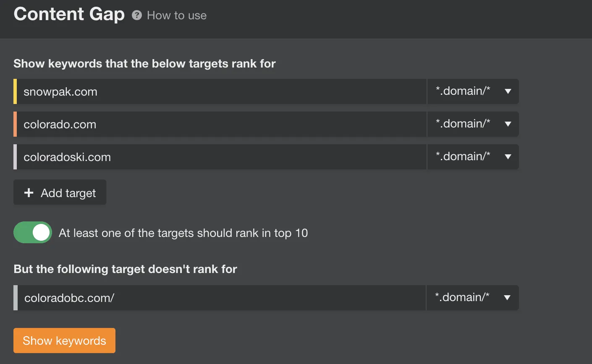The width and height of the screenshot is (592, 364).
Task: Click the Content Gap page title
Action: click(x=69, y=14)
